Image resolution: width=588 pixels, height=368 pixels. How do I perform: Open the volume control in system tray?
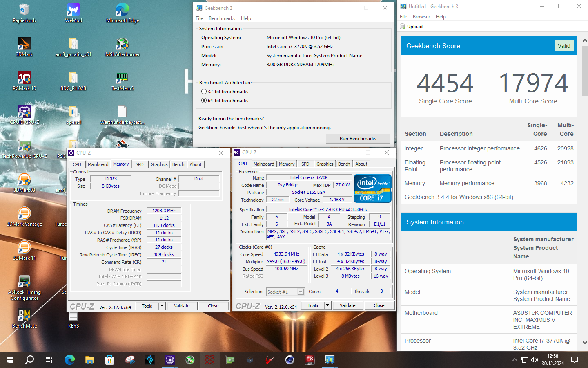click(x=535, y=360)
